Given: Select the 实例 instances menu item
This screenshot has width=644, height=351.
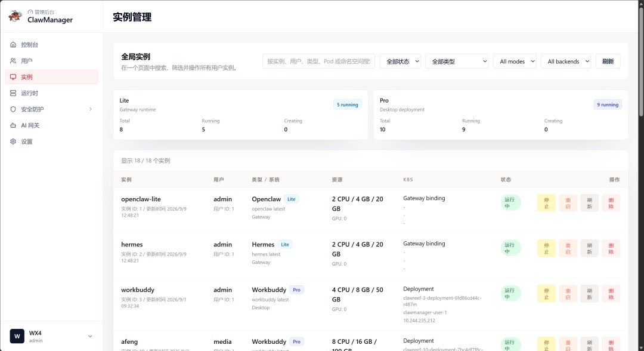Looking at the screenshot, I should (51, 77).
